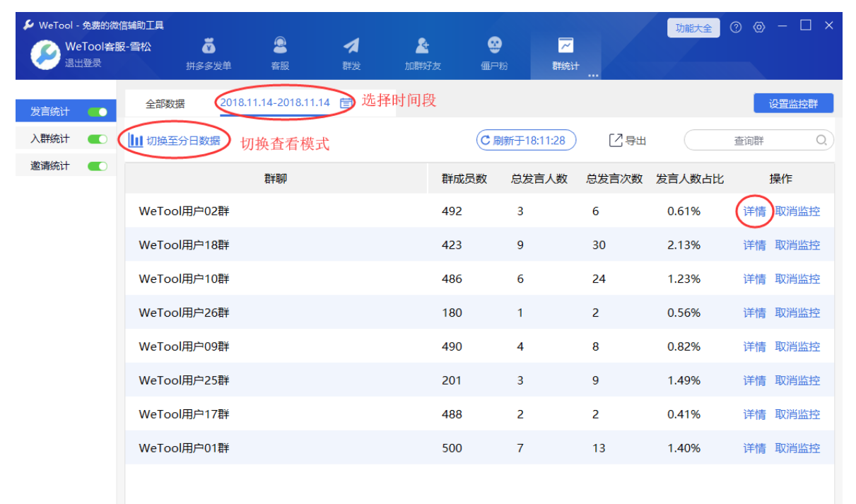Open 详情 for WeTool用户01群
The width and height of the screenshot is (856, 504).
click(x=755, y=448)
